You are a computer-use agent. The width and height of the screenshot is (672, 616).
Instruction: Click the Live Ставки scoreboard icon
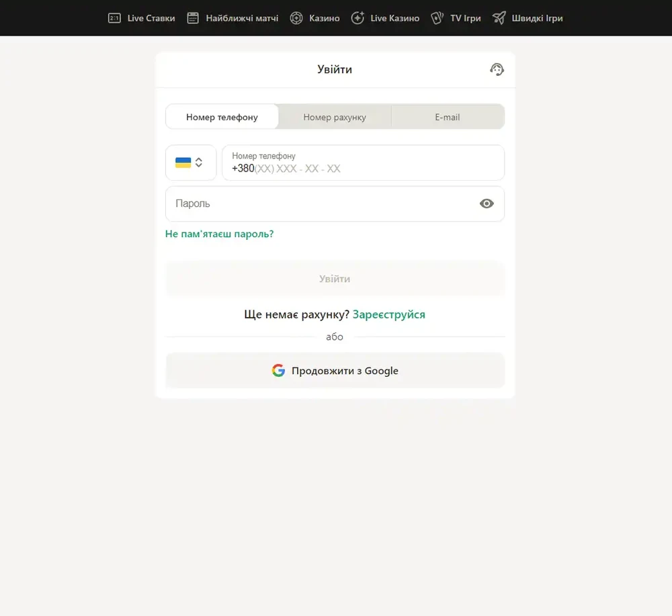click(x=114, y=18)
